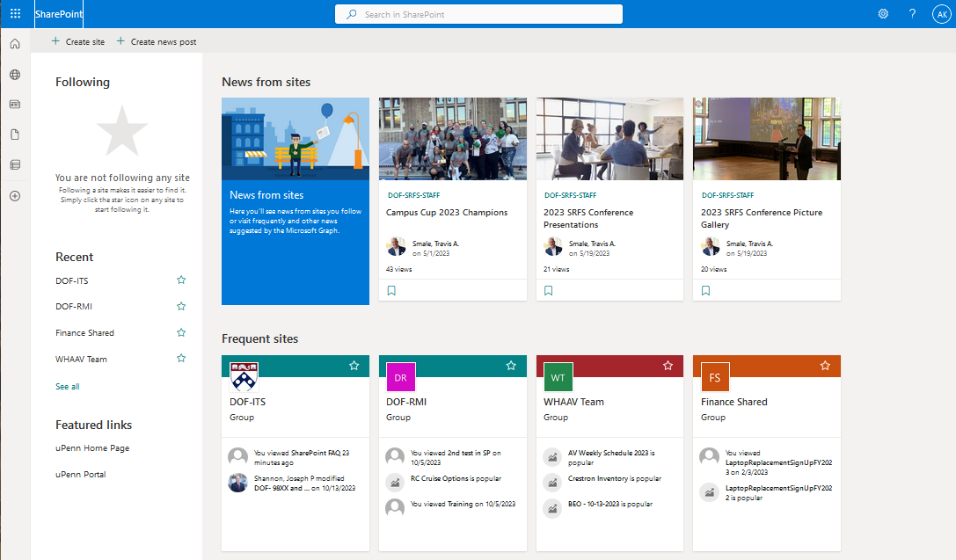The image size is (956, 560).
Task: Follow WHAAV Team in Recent list
Action: 181,359
